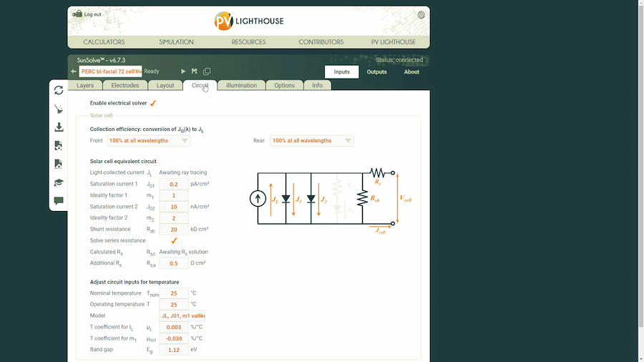Image resolution: width=644 pixels, height=362 pixels.
Task: Switch to the Illumination tab
Action: pyautogui.click(x=241, y=85)
